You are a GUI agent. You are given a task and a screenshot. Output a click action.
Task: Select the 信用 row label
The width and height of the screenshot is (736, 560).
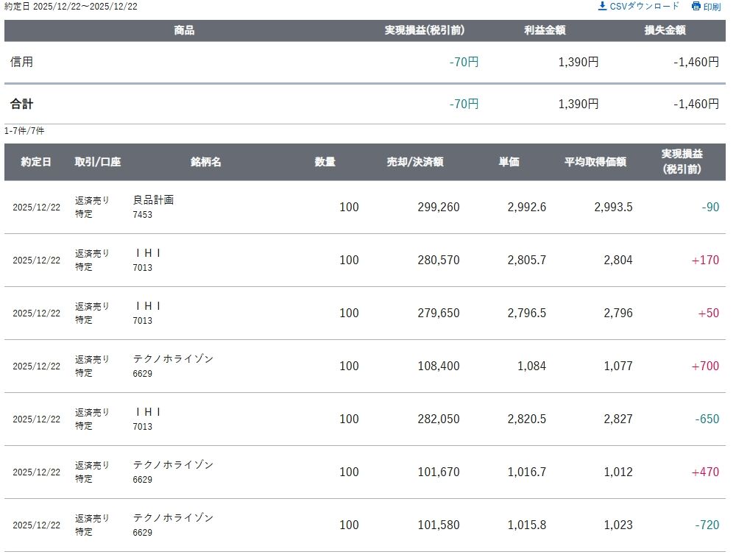click(21, 62)
